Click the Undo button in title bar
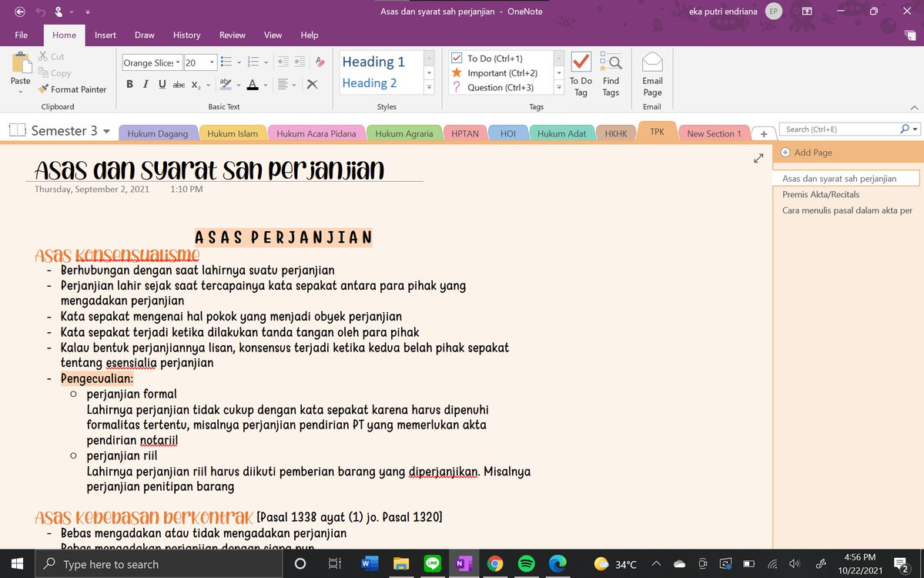 tap(41, 12)
